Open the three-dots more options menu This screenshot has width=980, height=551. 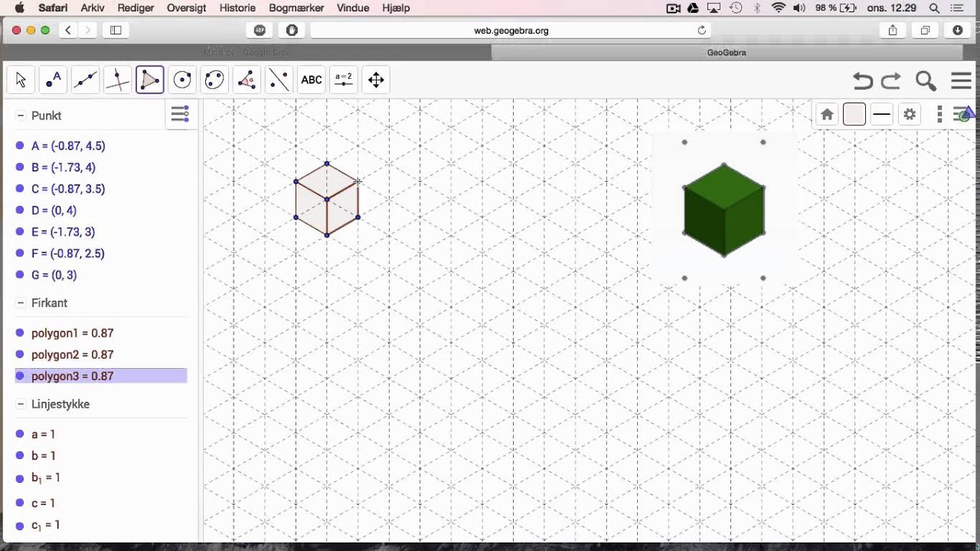point(939,115)
